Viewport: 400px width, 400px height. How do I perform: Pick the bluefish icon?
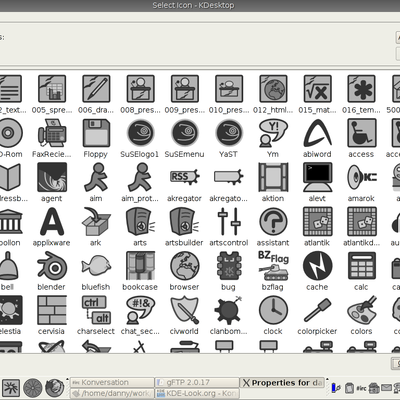(x=96, y=266)
